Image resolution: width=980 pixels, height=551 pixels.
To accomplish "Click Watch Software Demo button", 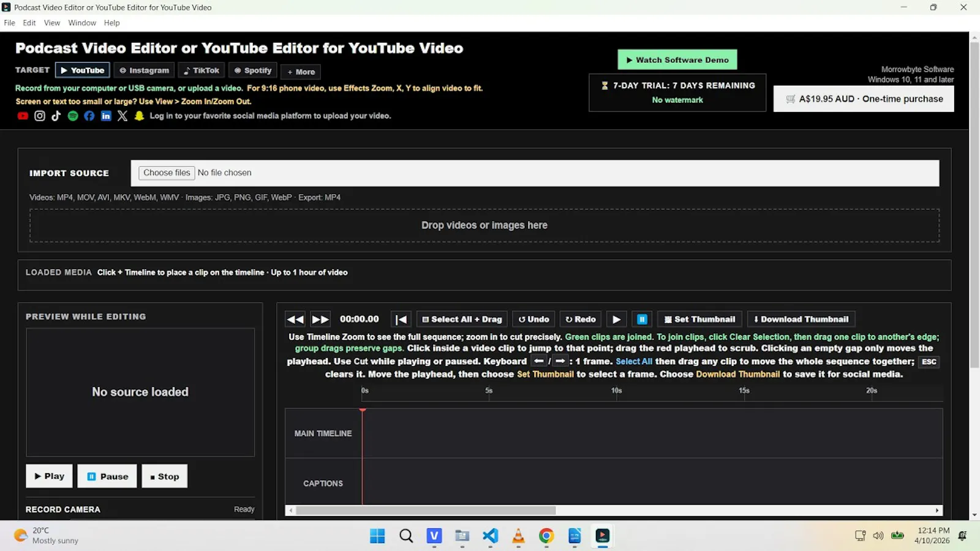I will [677, 60].
